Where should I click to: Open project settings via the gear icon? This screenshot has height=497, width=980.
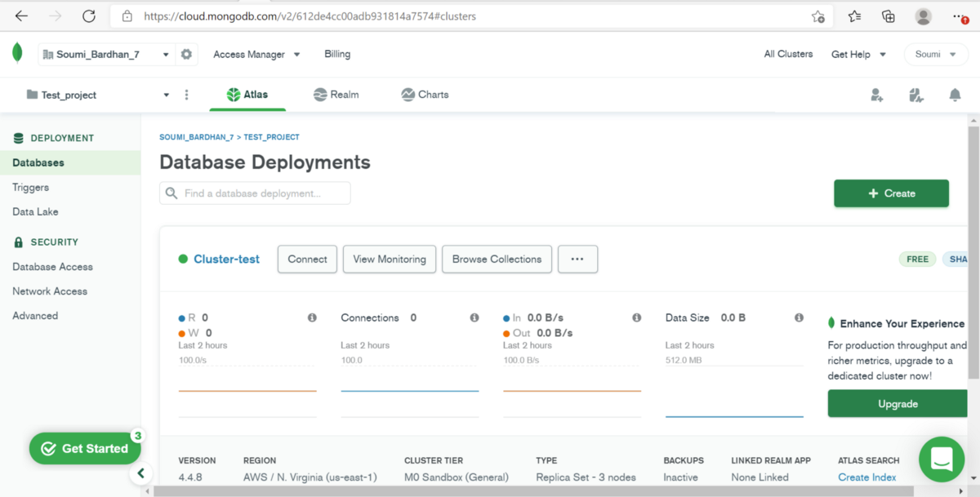[x=186, y=53]
